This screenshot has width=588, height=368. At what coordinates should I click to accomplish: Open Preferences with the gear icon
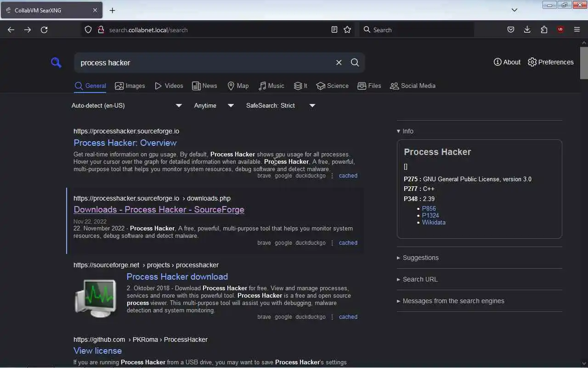click(551, 62)
